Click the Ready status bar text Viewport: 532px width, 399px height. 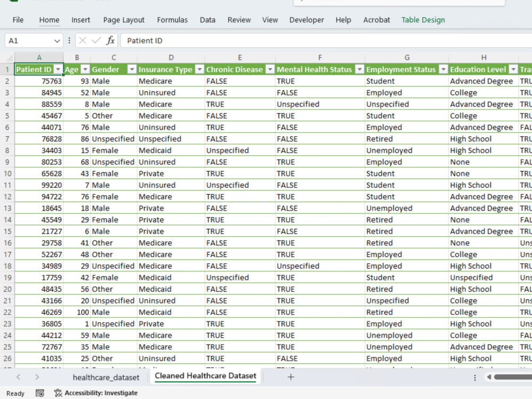(x=15, y=394)
